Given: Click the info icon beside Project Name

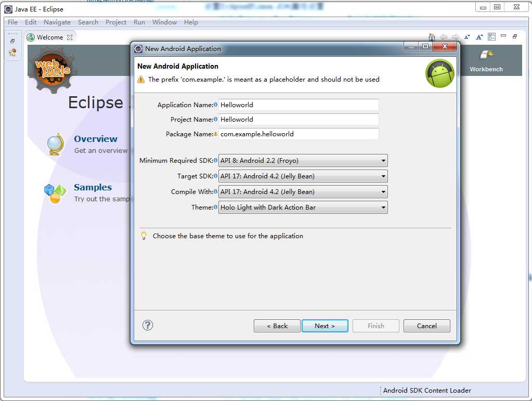Looking at the screenshot, I should click(215, 119).
